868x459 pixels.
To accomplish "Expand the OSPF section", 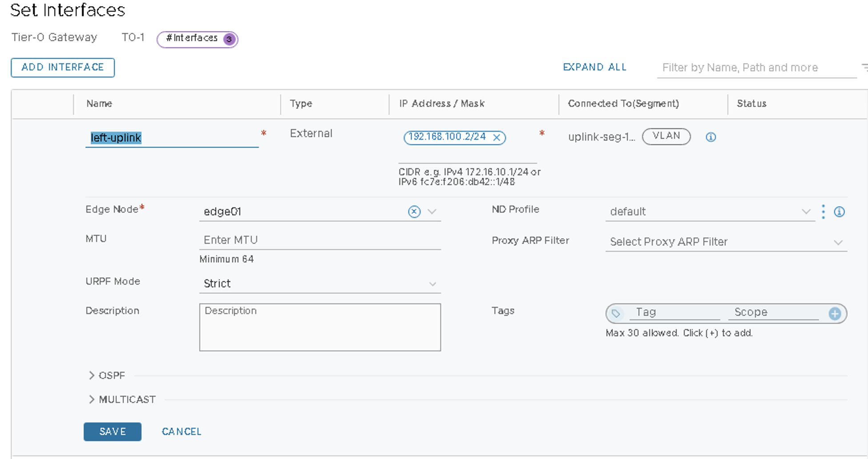I will [92, 375].
